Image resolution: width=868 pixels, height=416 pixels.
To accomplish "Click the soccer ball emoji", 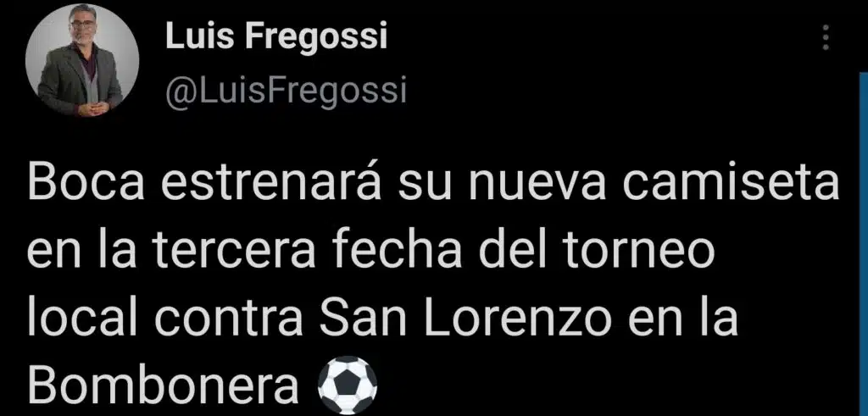I will click(x=348, y=385).
